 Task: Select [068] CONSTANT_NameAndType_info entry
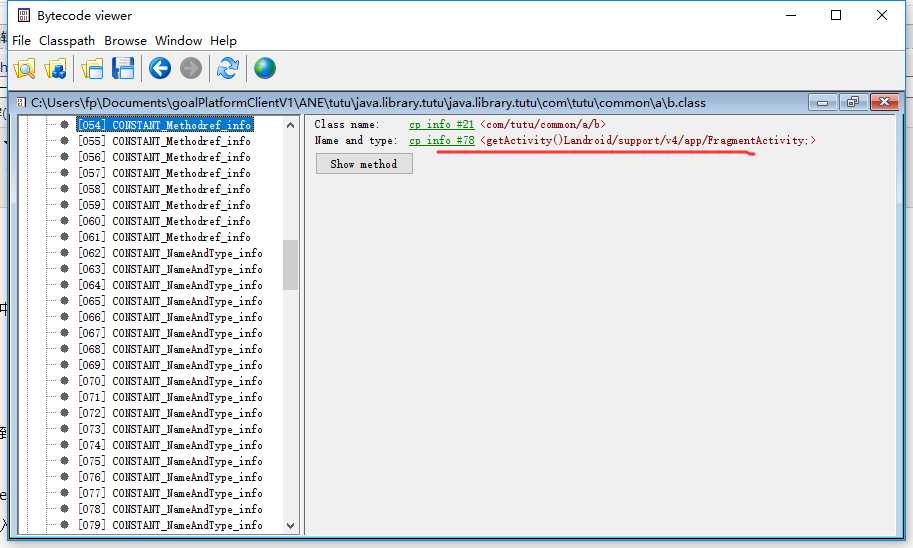point(171,349)
